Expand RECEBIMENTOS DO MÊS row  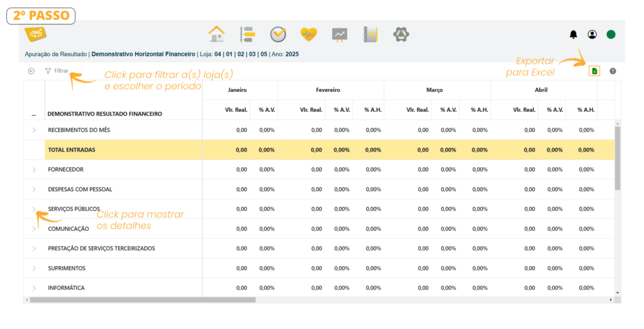pyautogui.click(x=34, y=130)
